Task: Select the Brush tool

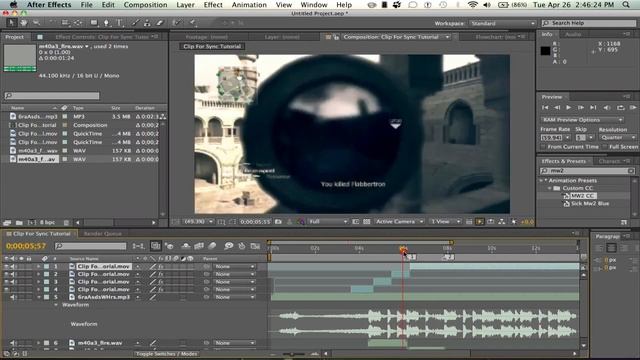Action: [x=135, y=23]
